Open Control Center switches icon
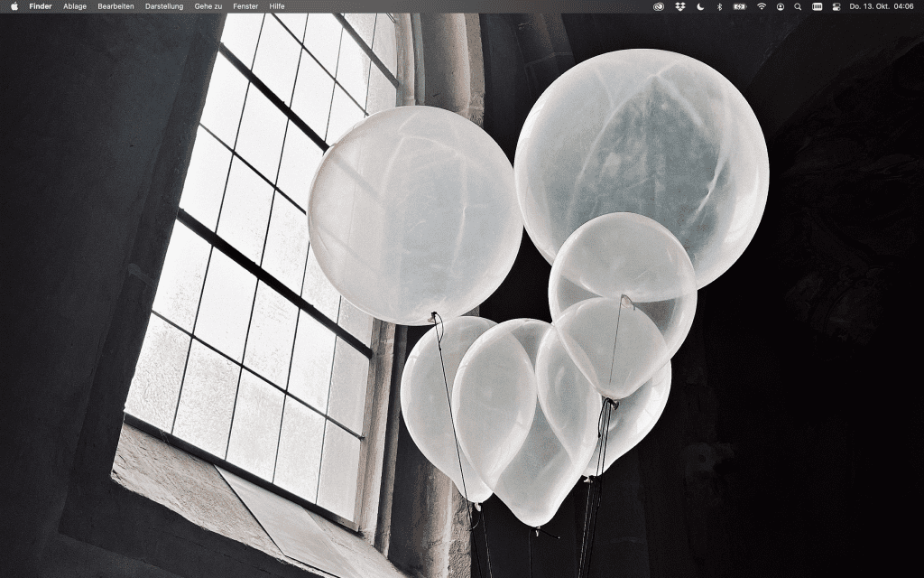The width and height of the screenshot is (924, 578). (x=836, y=6)
